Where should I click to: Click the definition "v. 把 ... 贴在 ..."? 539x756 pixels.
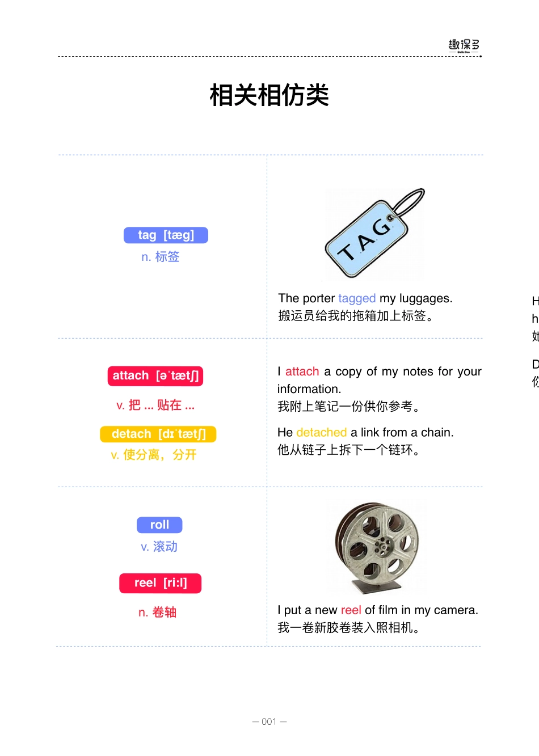click(155, 405)
